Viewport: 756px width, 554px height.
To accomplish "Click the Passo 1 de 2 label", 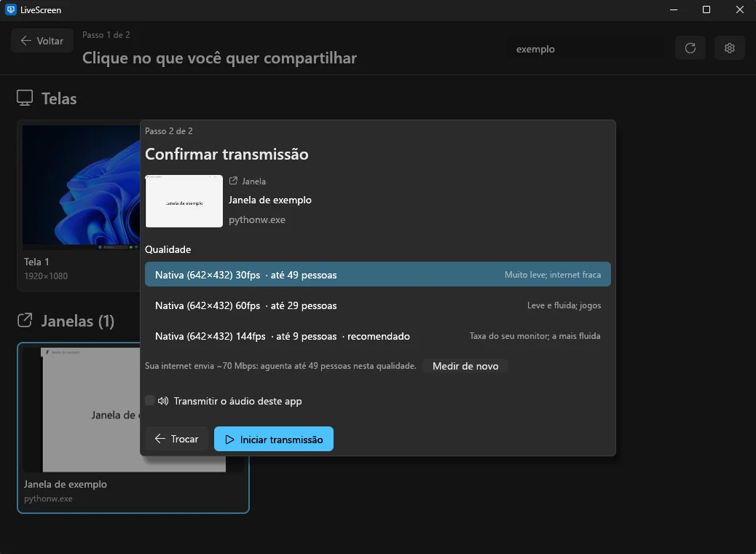I will [106, 35].
